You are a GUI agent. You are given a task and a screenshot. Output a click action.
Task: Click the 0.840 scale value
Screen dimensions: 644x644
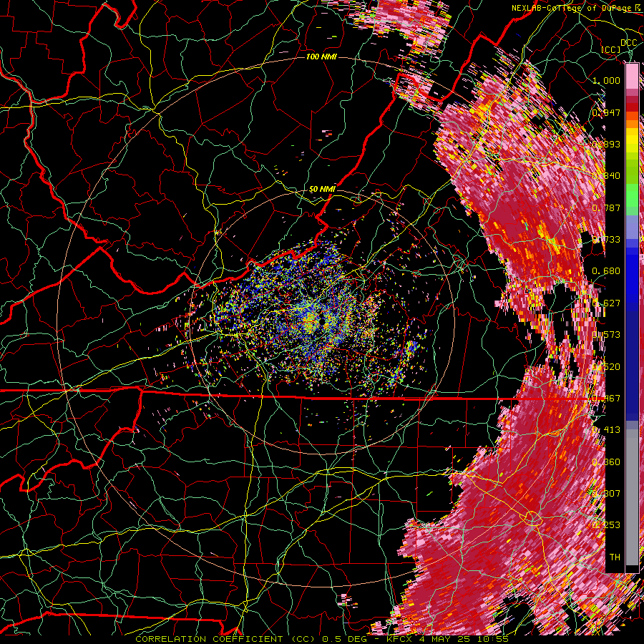606,176
